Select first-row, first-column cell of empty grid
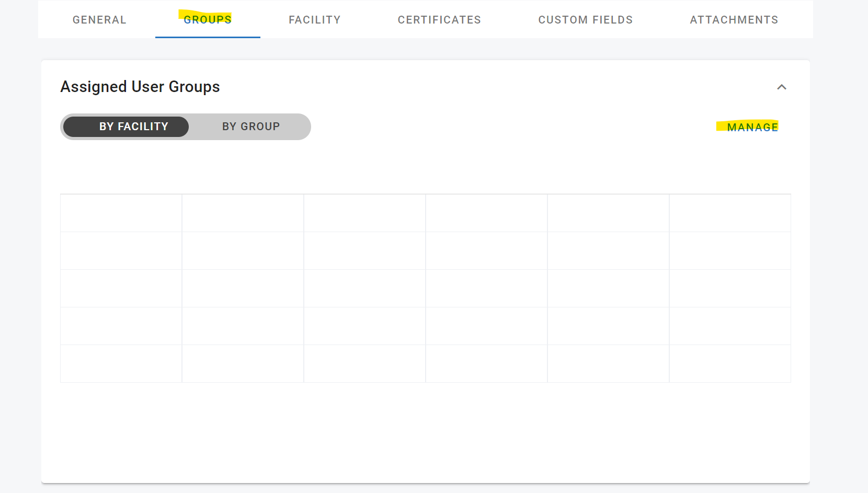868x493 pixels. (121, 213)
